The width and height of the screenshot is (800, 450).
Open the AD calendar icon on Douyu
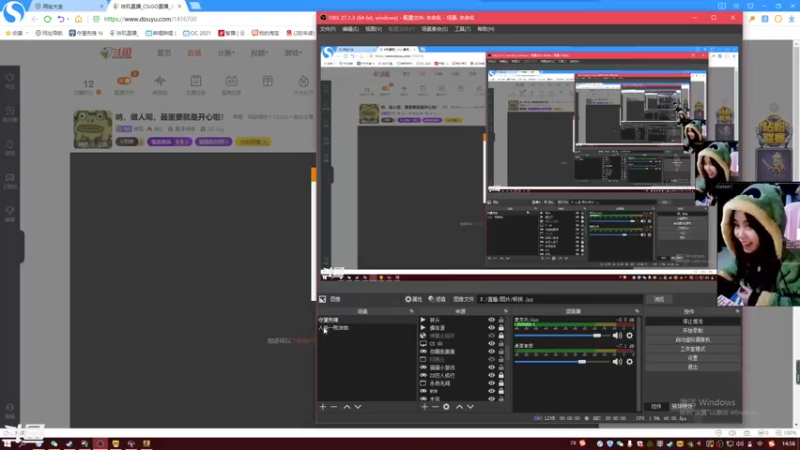click(231, 81)
